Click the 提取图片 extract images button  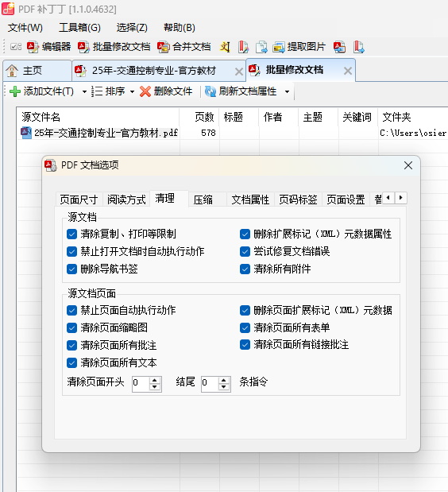click(299, 47)
